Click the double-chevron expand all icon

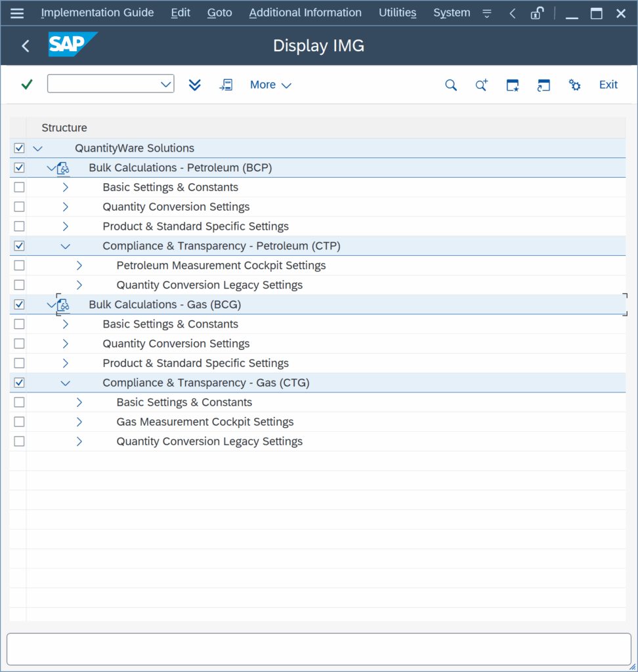tap(194, 85)
